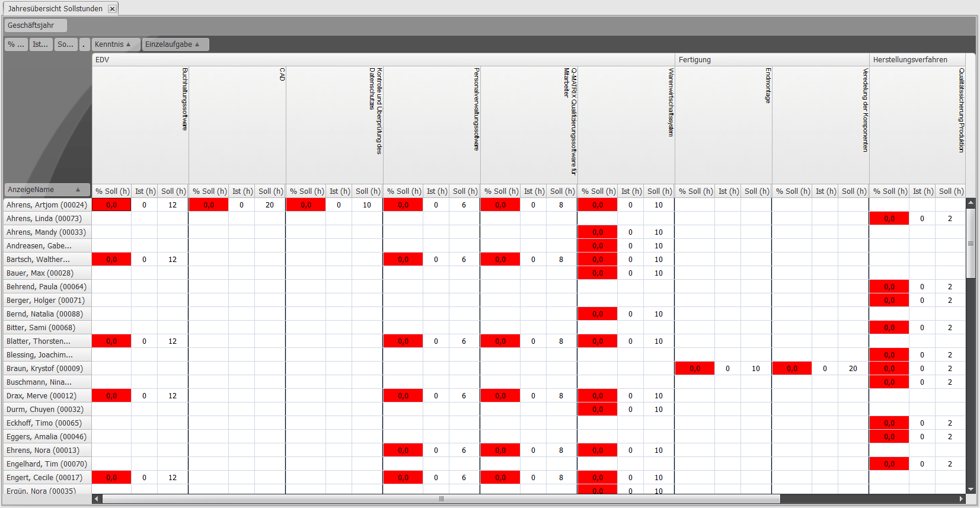Click the '% ...' data field button
Image resolution: width=980 pixels, height=508 pixels.
[16, 44]
